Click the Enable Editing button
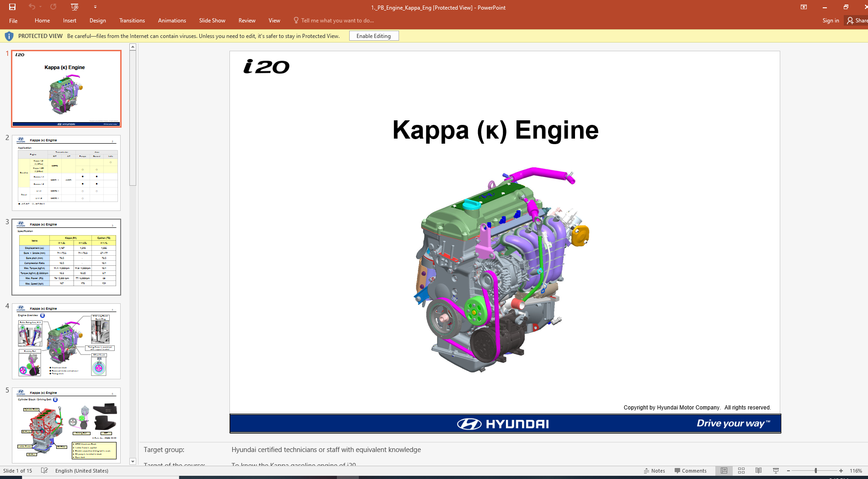Image resolution: width=868 pixels, height=479 pixels. [x=373, y=36]
